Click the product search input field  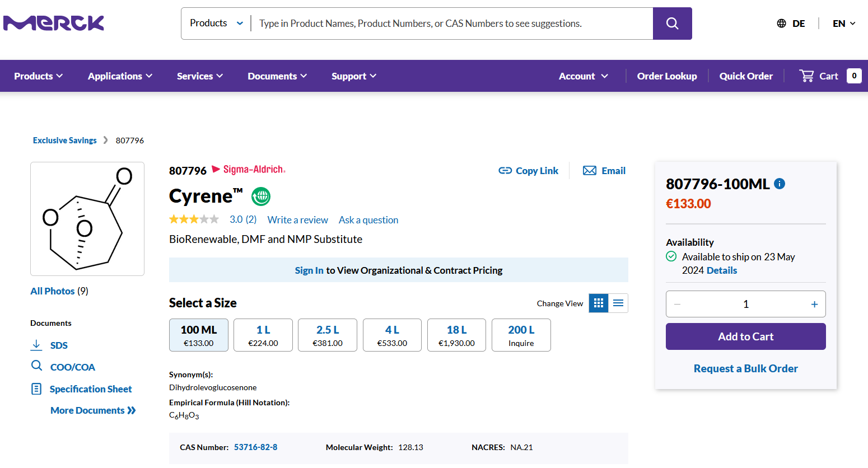click(452, 24)
